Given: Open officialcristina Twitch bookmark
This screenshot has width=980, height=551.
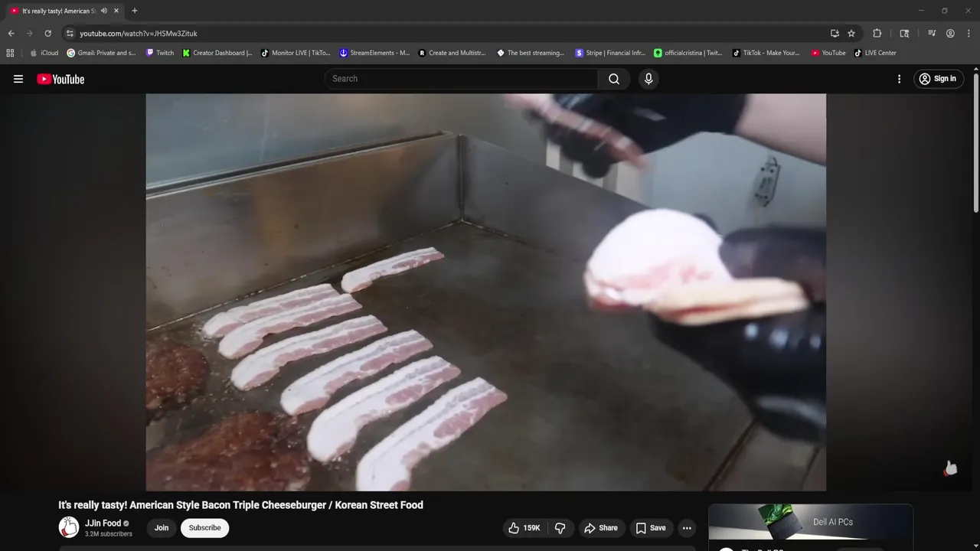Looking at the screenshot, I should [688, 53].
